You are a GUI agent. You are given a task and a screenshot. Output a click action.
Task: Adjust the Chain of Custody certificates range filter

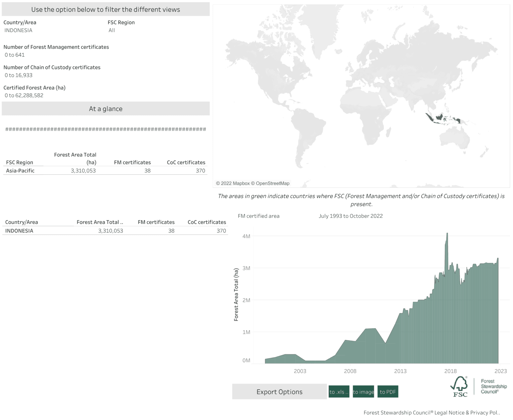19,75
